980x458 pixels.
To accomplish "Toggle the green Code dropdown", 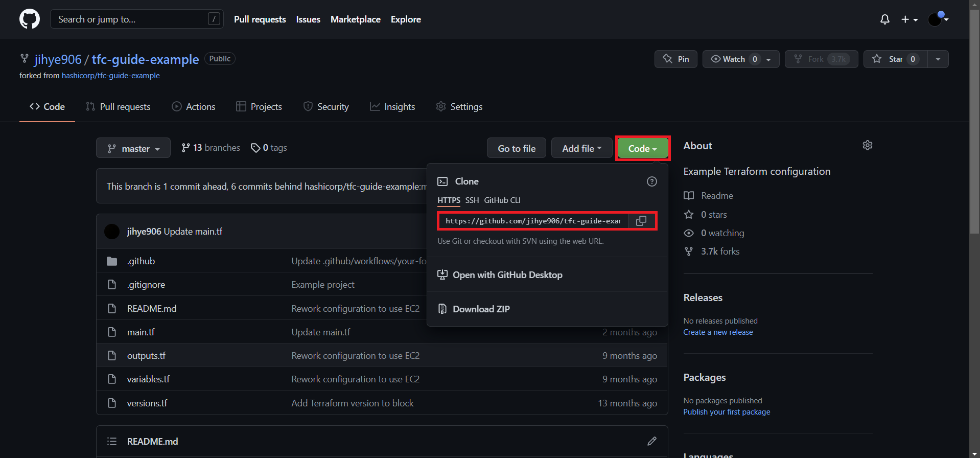I will (x=643, y=148).
